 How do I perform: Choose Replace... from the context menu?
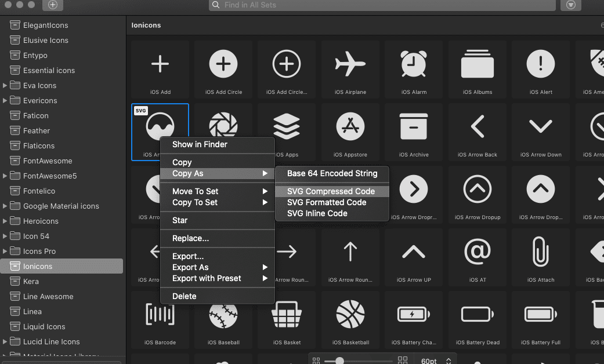217,239
